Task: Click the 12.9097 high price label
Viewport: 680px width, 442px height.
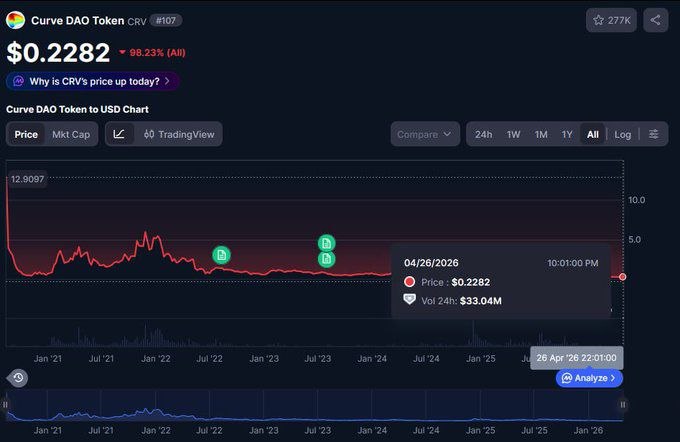Action: [27, 179]
